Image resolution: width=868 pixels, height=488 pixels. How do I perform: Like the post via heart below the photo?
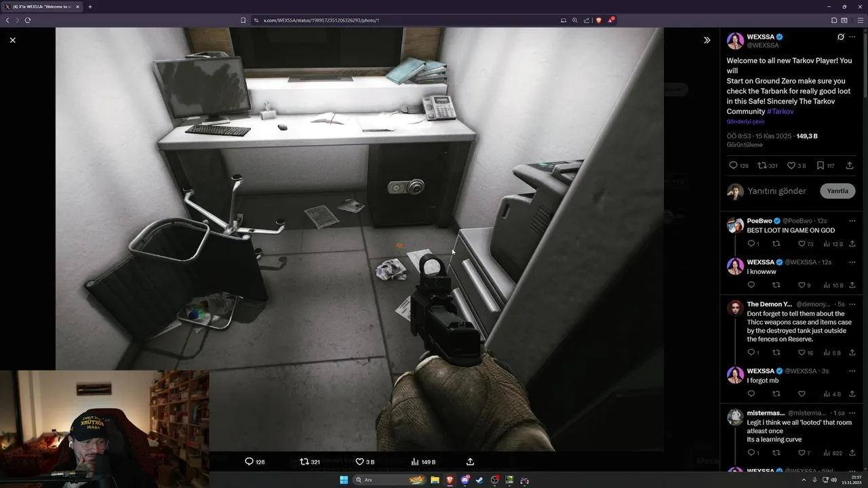[x=359, y=462]
